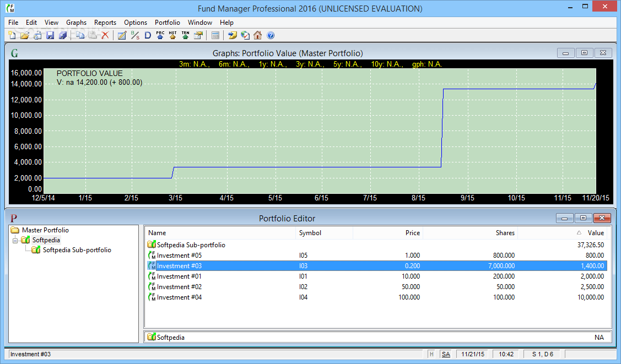Click the Softpedia summary row at bottom

[377, 337]
